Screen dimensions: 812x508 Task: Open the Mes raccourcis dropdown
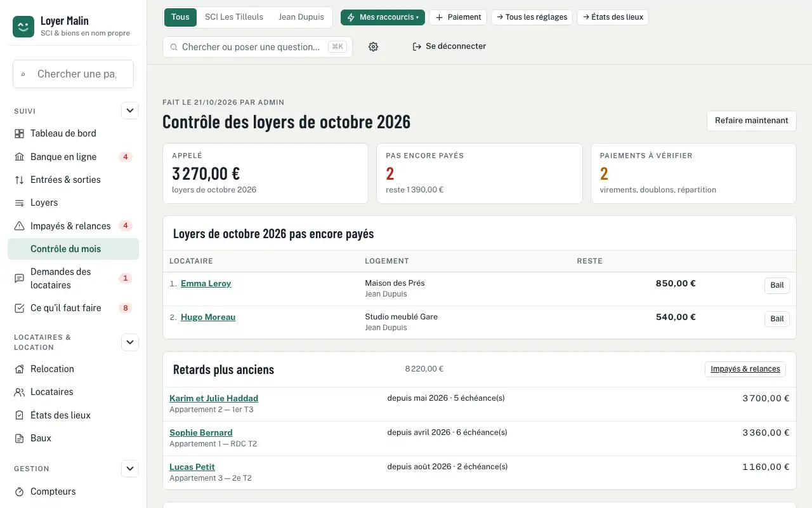(383, 17)
